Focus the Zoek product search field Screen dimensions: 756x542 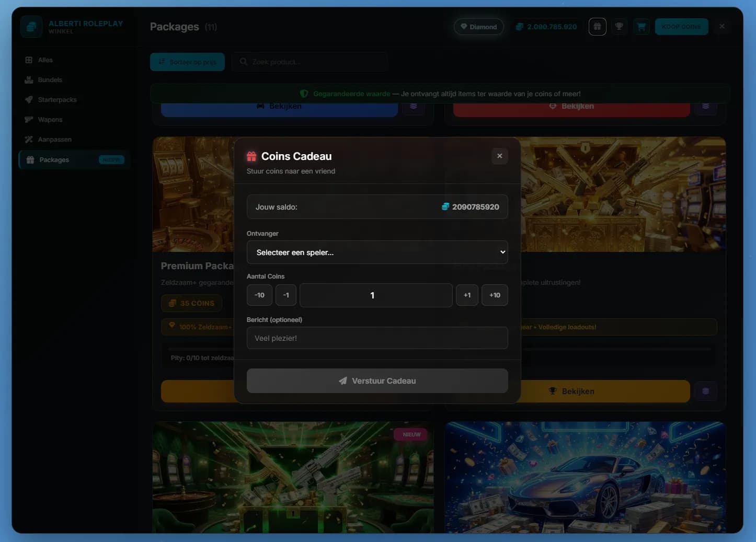click(x=310, y=62)
